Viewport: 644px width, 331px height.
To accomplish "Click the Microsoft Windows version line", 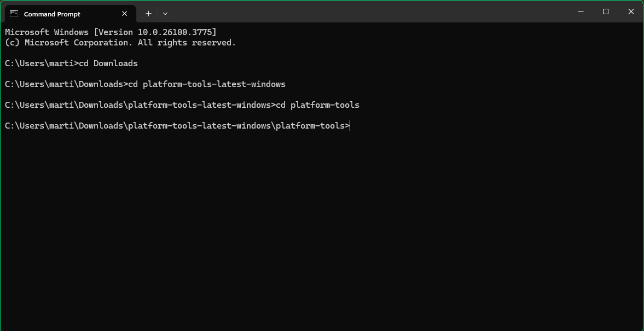I will (111, 32).
